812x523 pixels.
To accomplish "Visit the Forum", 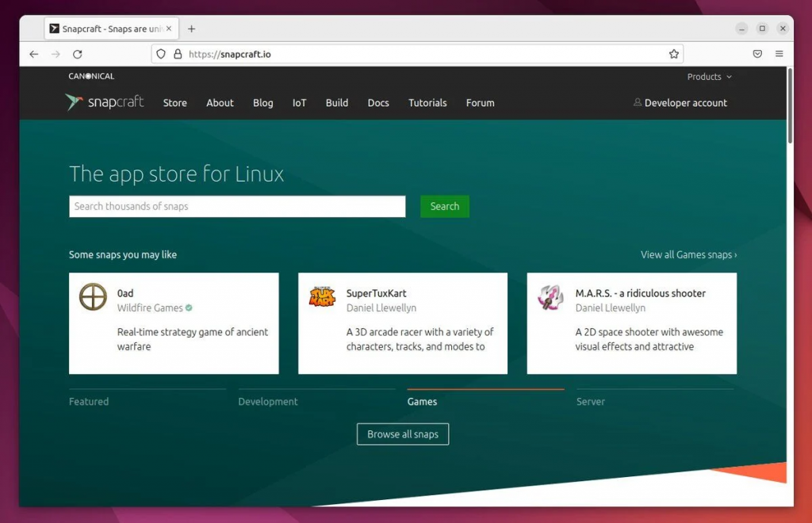I will 481,103.
